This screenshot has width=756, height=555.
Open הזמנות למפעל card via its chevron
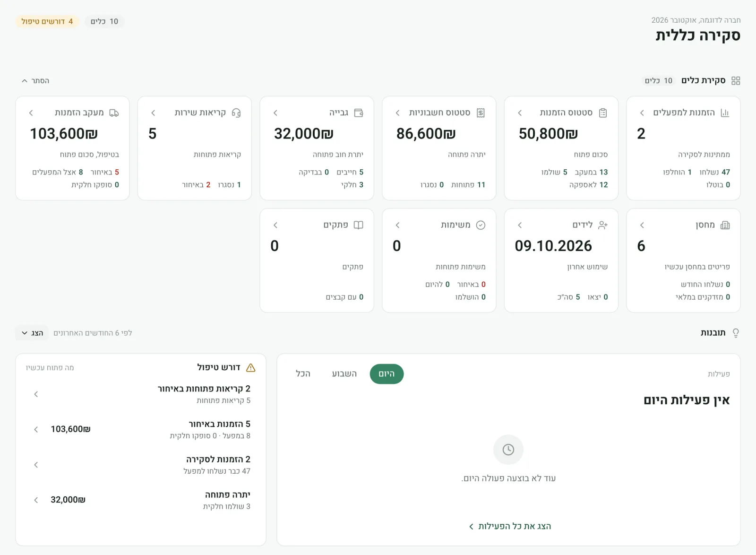[642, 113]
